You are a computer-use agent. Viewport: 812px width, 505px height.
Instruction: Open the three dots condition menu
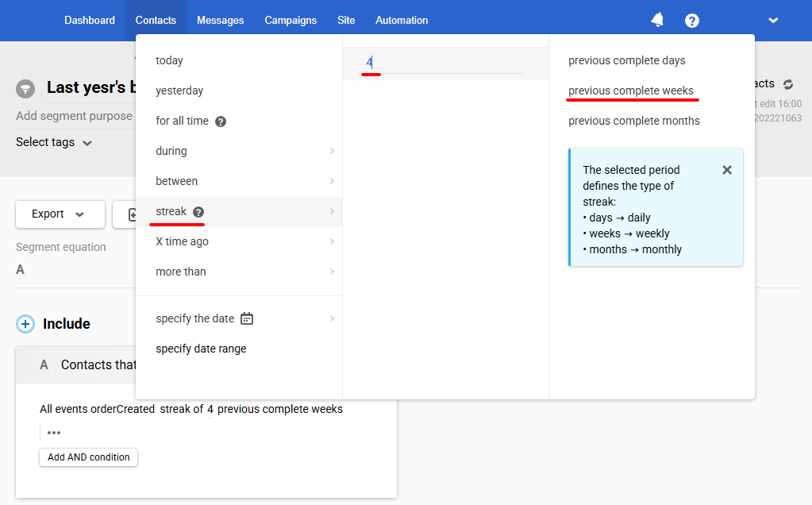point(54,433)
